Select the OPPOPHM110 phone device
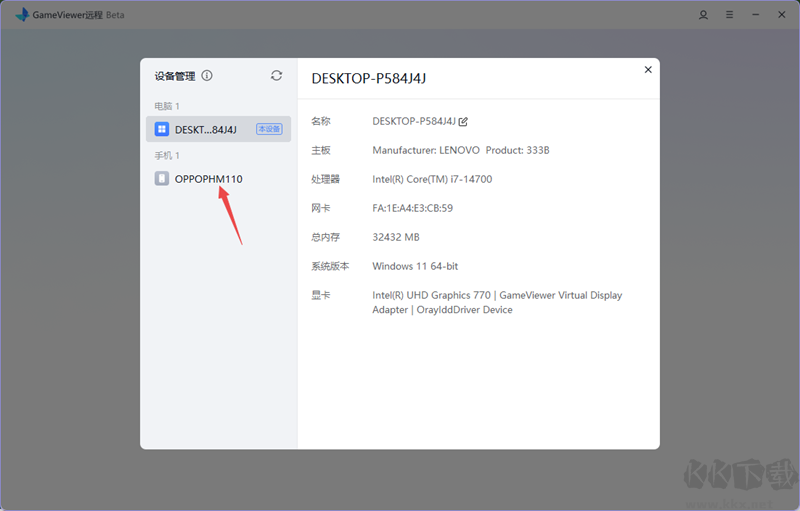This screenshot has height=511, width=800. [208, 179]
